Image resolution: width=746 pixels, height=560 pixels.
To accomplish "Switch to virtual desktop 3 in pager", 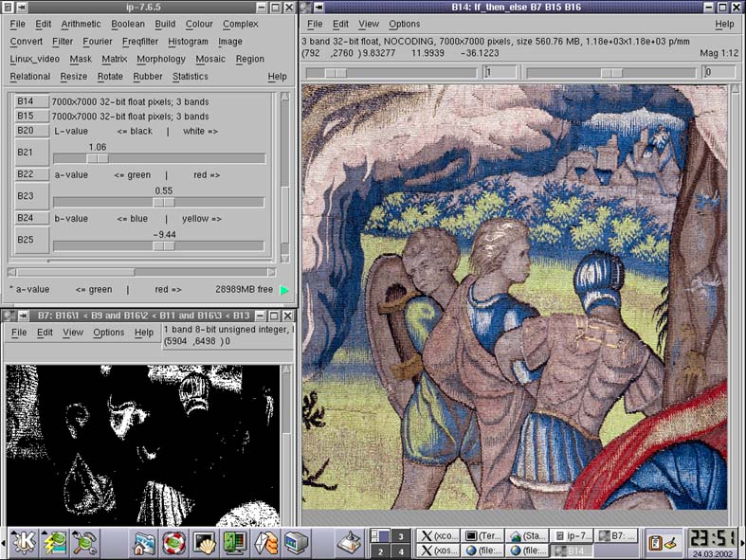I will point(401,535).
